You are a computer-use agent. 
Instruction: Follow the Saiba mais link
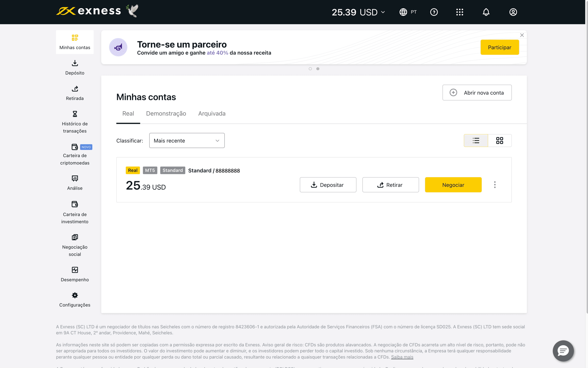coord(402,357)
